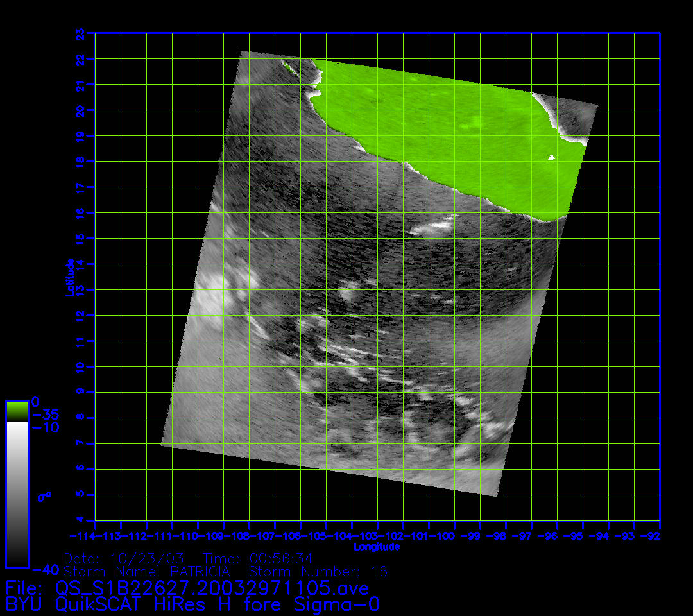Viewport: 693px width, 616px height.
Task: Click the -10 label beside the color bar
Action: click(x=45, y=428)
